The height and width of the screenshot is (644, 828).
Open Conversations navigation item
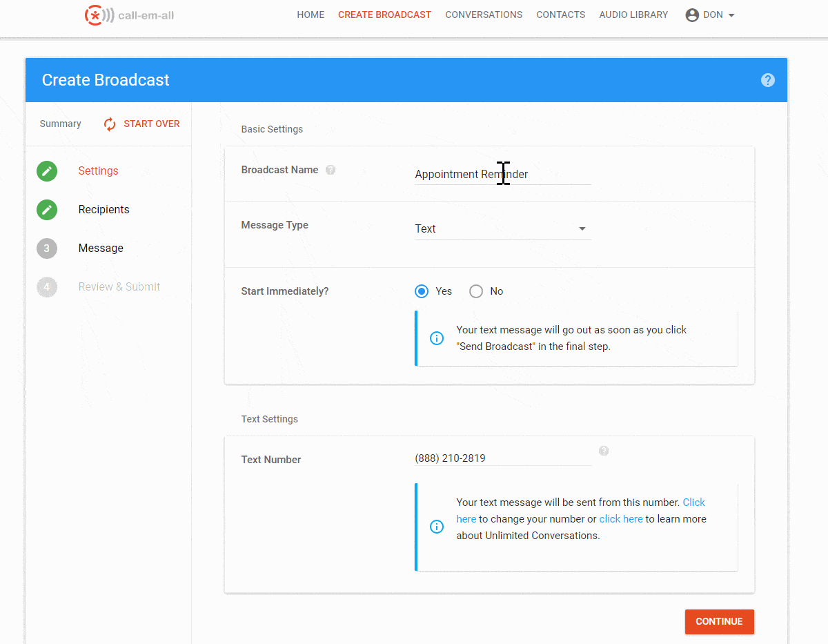(484, 14)
